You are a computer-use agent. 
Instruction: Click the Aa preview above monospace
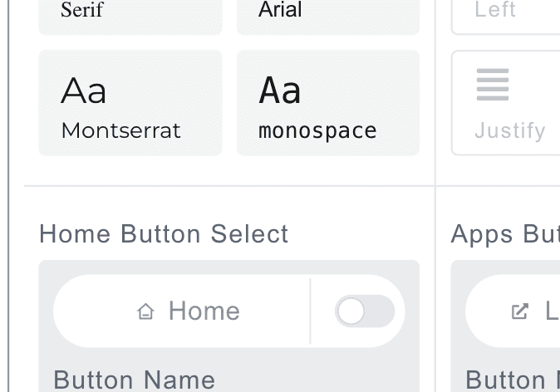click(280, 90)
